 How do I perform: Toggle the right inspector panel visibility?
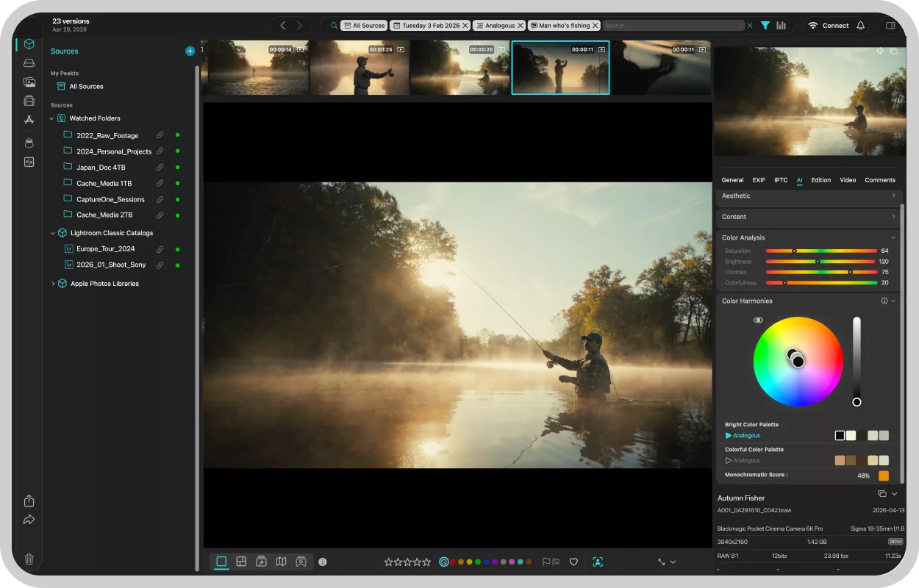coord(890,26)
